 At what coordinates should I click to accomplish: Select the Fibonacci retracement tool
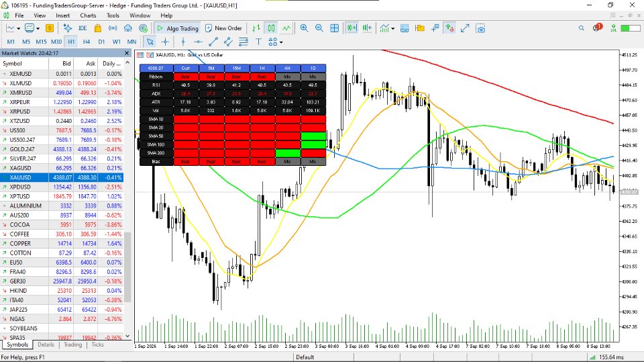click(244, 42)
